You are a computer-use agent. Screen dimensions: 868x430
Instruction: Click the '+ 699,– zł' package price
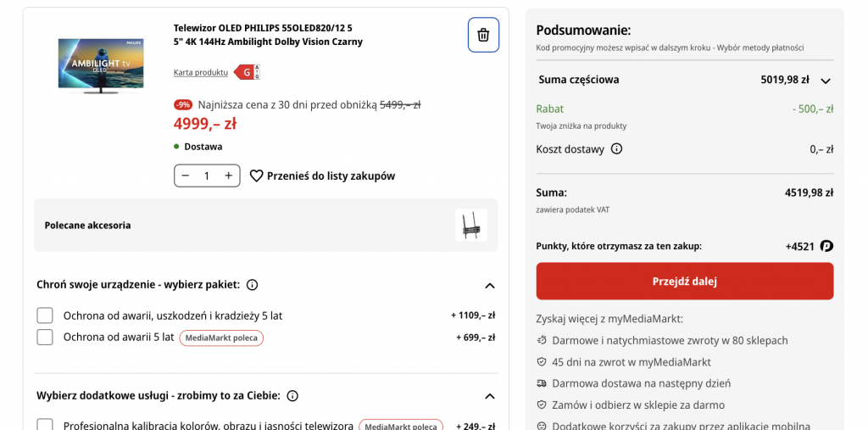click(x=476, y=337)
